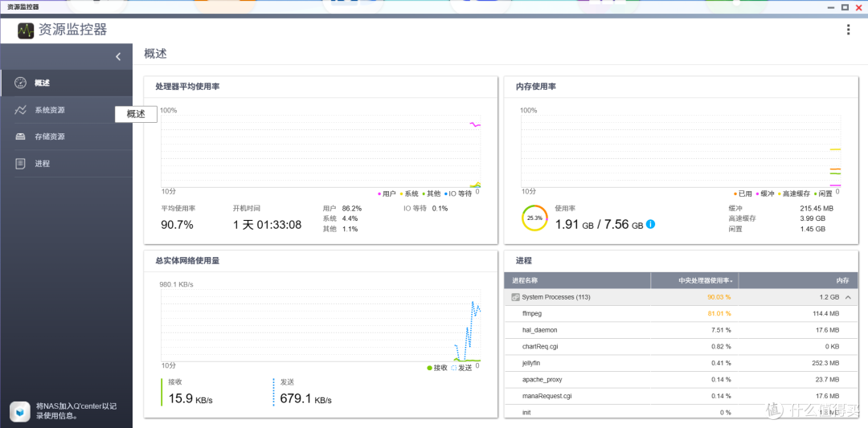Click the IO 等待 legend item

(458, 194)
